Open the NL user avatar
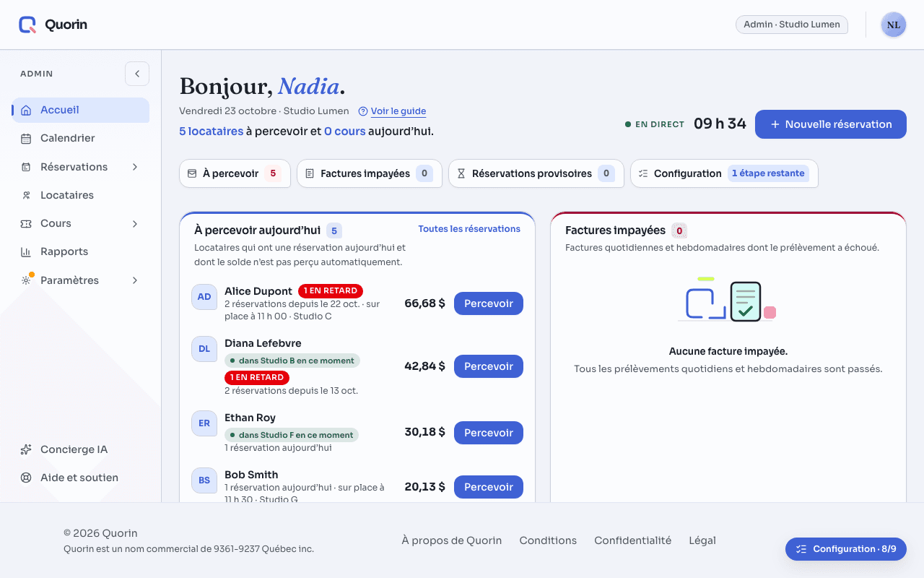The image size is (924, 578). coord(894,25)
